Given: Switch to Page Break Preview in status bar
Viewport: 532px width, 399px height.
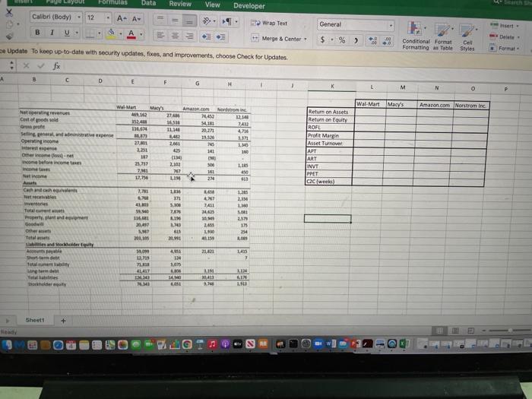Looking at the screenshot, I should tap(471, 331).
